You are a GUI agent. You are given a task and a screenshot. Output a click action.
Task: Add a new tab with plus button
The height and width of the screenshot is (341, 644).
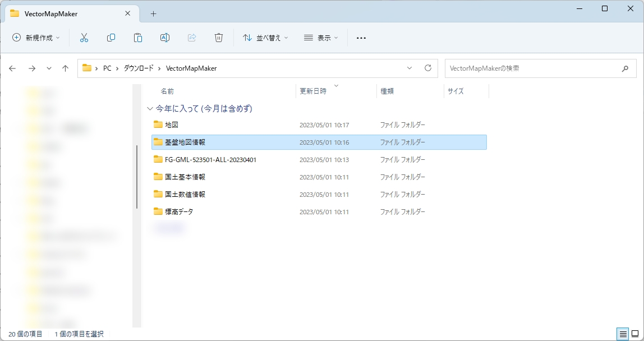pos(153,13)
